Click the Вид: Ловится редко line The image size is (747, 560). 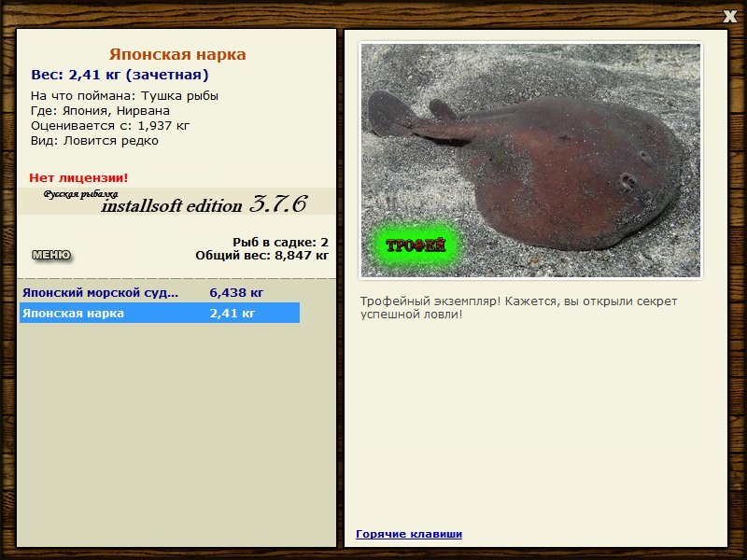pos(94,141)
